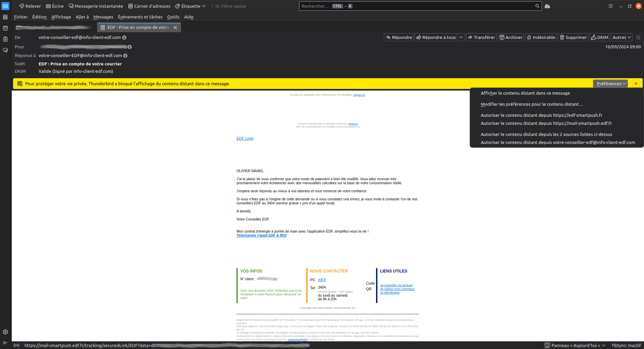Open the Chat space icon

click(x=5, y=50)
